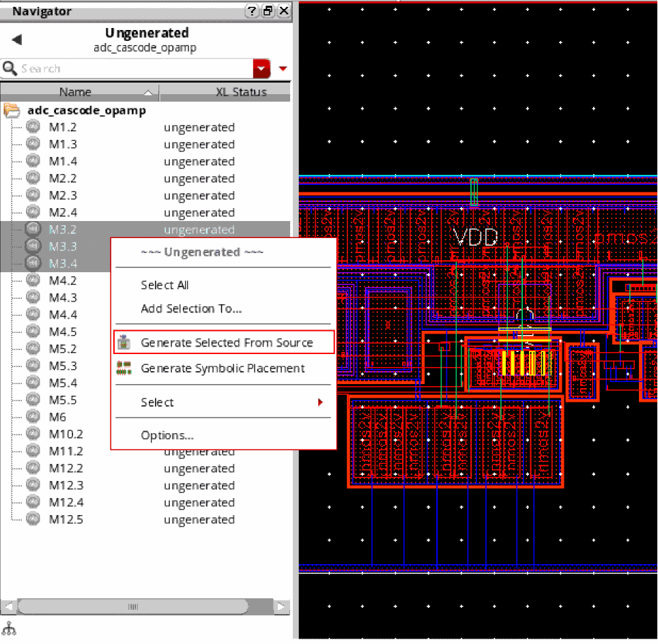Click the instance icon beside M1.2
This screenshot has height=644, width=658.
pyautogui.click(x=33, y=128)
